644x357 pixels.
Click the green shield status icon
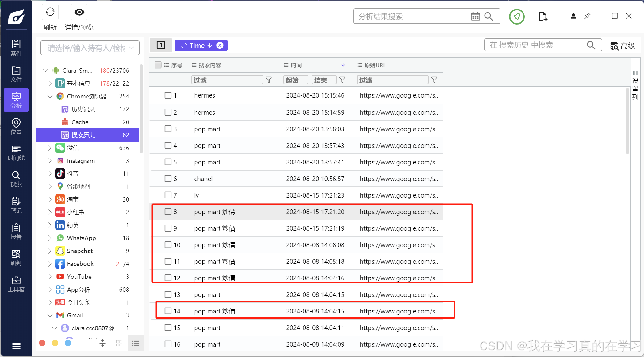517,16
